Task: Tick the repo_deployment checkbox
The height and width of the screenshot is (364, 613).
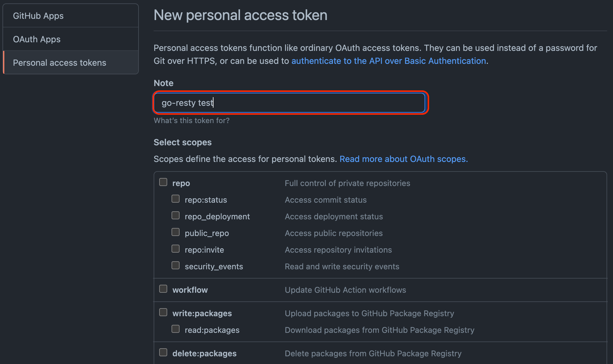Action: pyautogui.click(x=176, y=216)
